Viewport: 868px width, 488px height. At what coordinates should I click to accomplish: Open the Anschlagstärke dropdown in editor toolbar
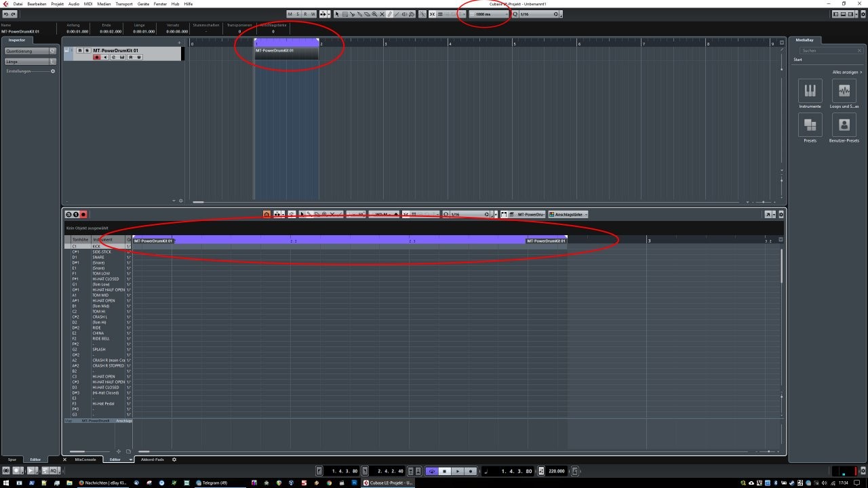[x=568, y=214]
